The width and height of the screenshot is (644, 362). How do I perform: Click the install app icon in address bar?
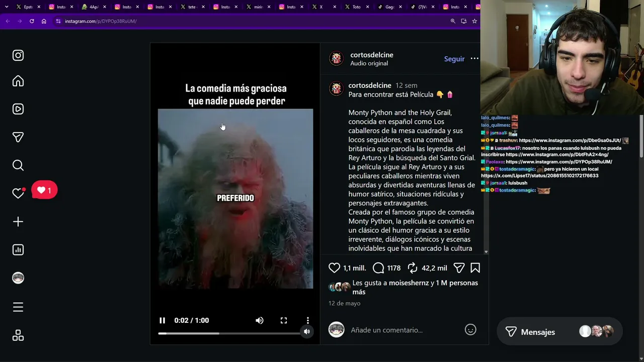click(x=464, y=21)
